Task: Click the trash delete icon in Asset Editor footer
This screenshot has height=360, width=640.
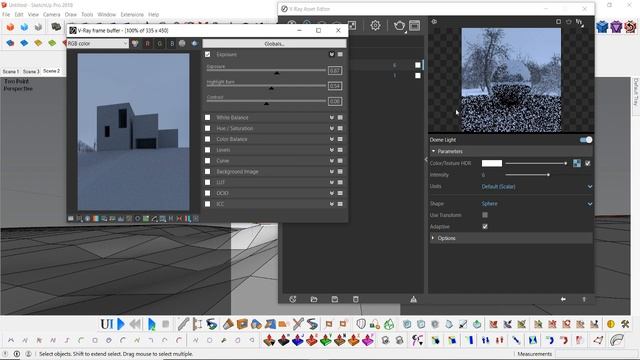Action: click(356, 299)
